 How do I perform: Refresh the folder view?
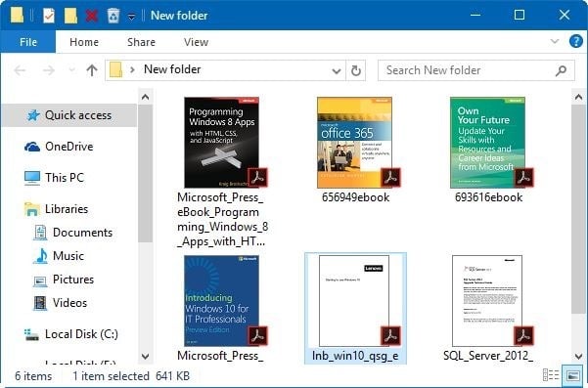pos(356,70)
